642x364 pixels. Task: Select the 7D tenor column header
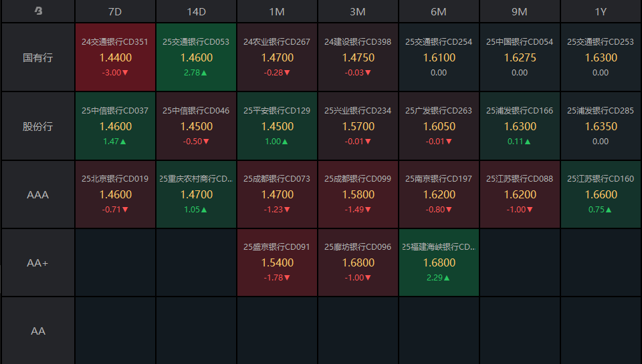115,11
